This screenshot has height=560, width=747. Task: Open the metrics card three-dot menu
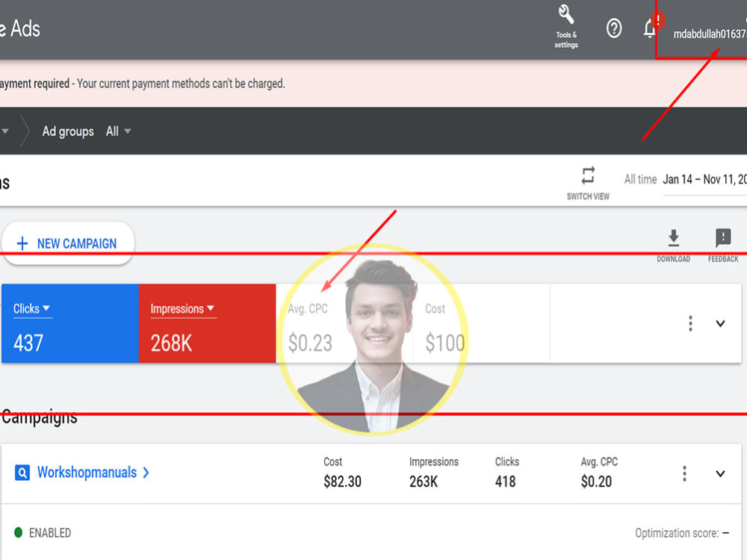(690, 324)
